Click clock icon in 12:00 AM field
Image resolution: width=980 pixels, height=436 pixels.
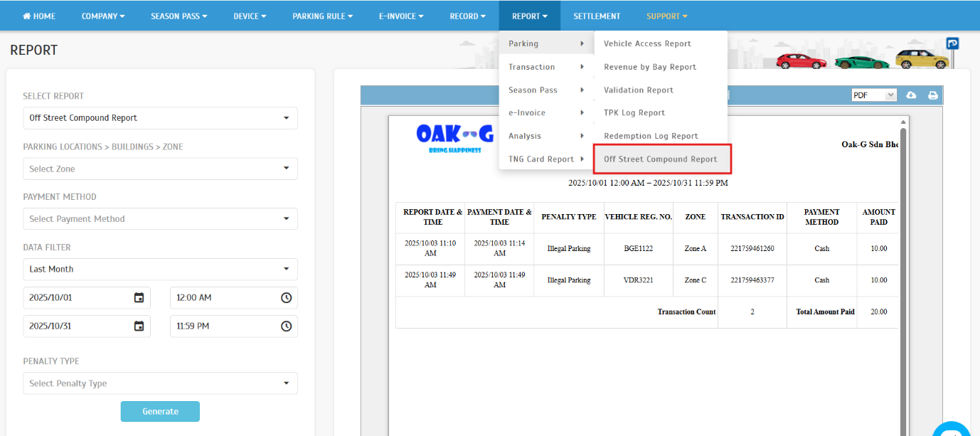pos(286,298)
